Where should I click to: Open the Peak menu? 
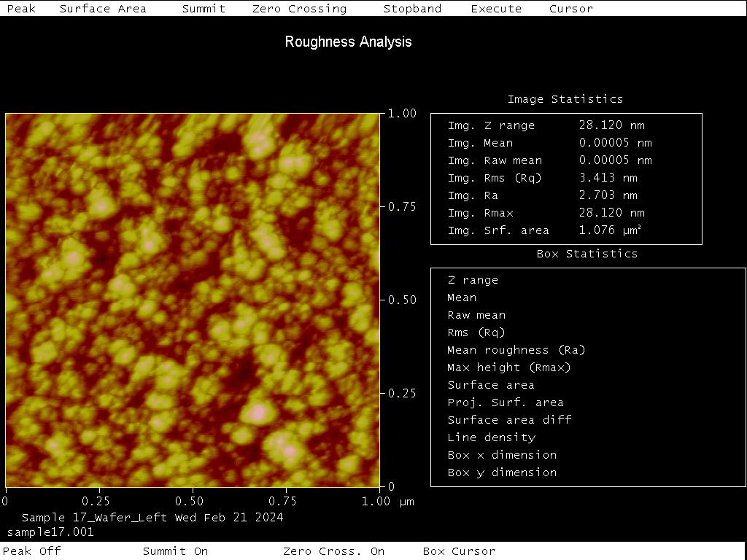click(21, 9)
